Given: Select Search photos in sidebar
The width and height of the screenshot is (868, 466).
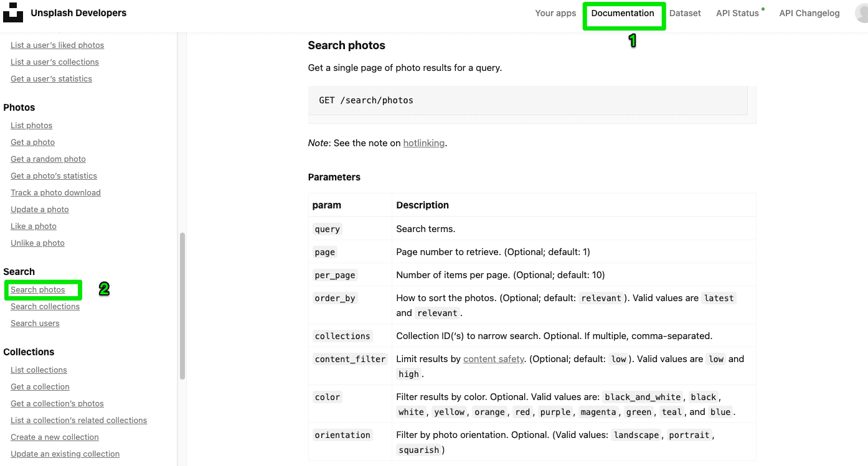Looking at the screenshot, I should click(38, 290).
